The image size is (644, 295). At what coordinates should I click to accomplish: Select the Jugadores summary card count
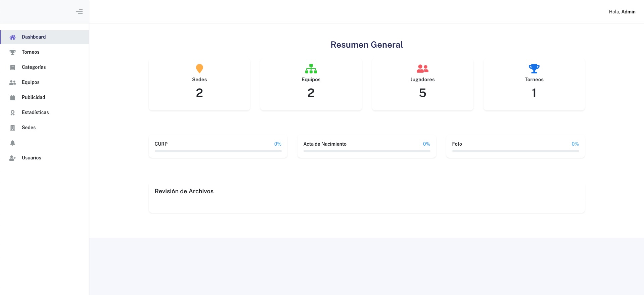[422, 93]
